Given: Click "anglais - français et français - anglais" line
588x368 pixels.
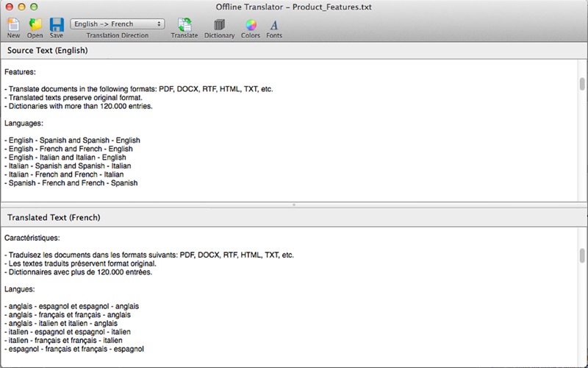Looking at the screenshot, I should point(68,315).
